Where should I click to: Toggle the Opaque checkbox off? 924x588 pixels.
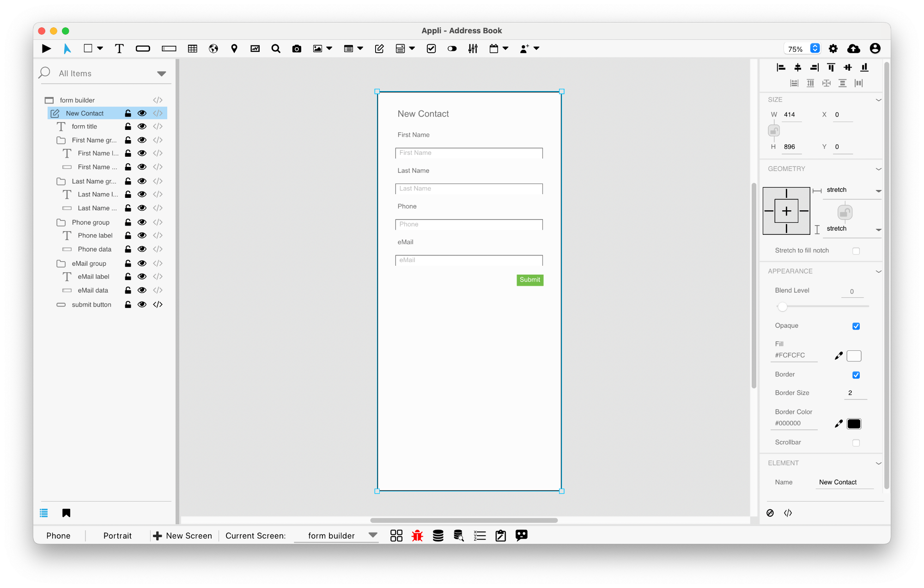[x=855, y=327]
